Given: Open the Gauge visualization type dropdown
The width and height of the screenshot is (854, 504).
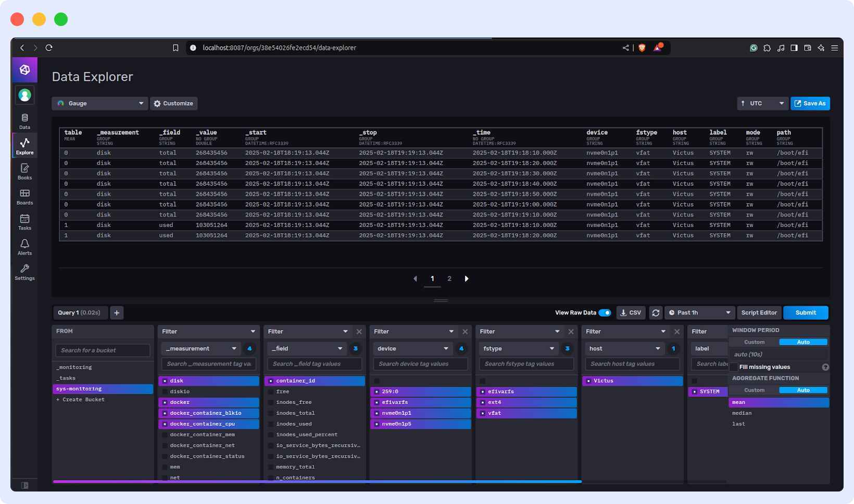Looking at the screenshot, I should [99, 103].
